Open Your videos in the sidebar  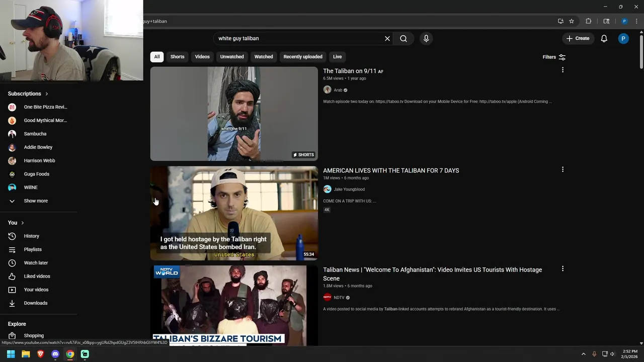click(38, 290)
